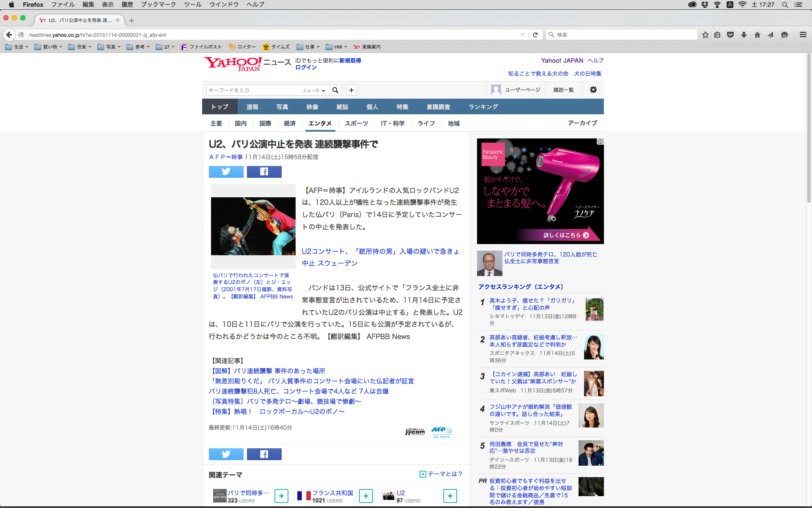
Task: Open the 生活 bookmarks folder dropdown
Action: [17, 47]
